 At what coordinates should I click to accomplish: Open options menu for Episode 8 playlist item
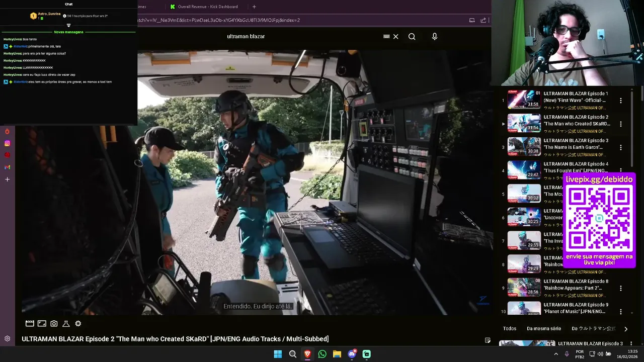pyautogui.click(x=620, y=288)
